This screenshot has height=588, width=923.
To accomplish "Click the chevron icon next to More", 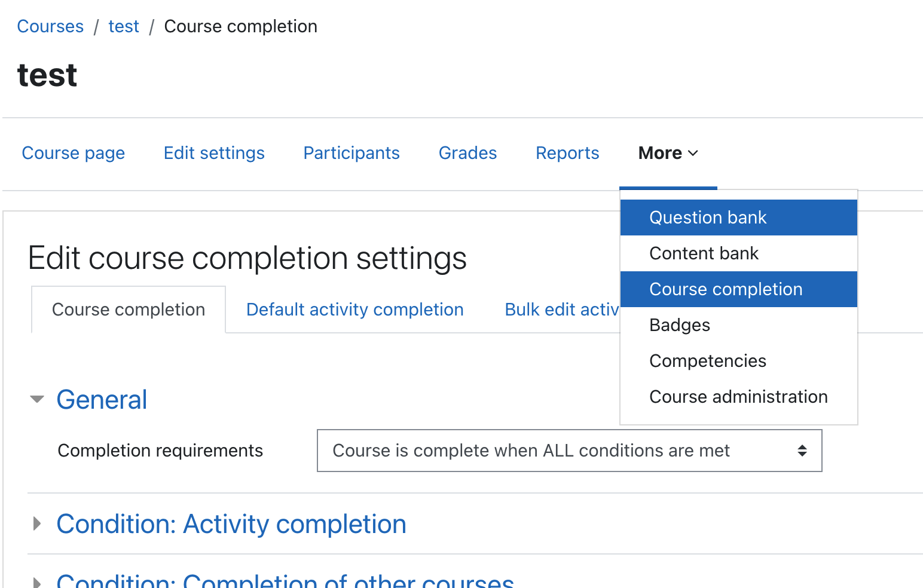I will 693,154.
